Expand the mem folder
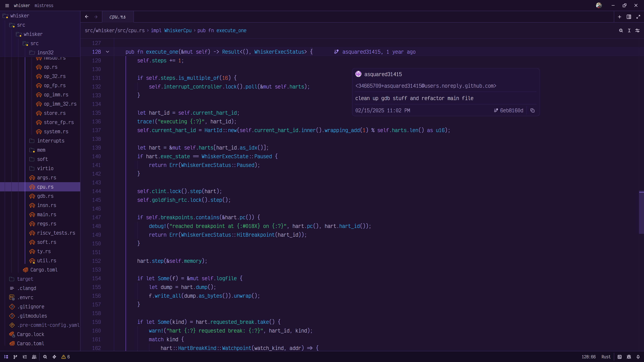The image size is (644, 362). click(x=40, y=150)
